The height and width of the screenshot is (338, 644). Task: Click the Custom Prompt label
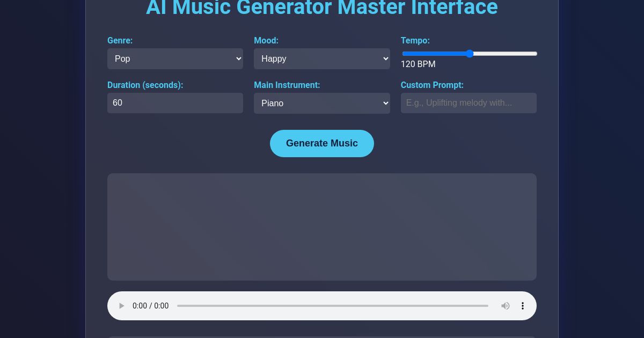click(x=432, y=85)
